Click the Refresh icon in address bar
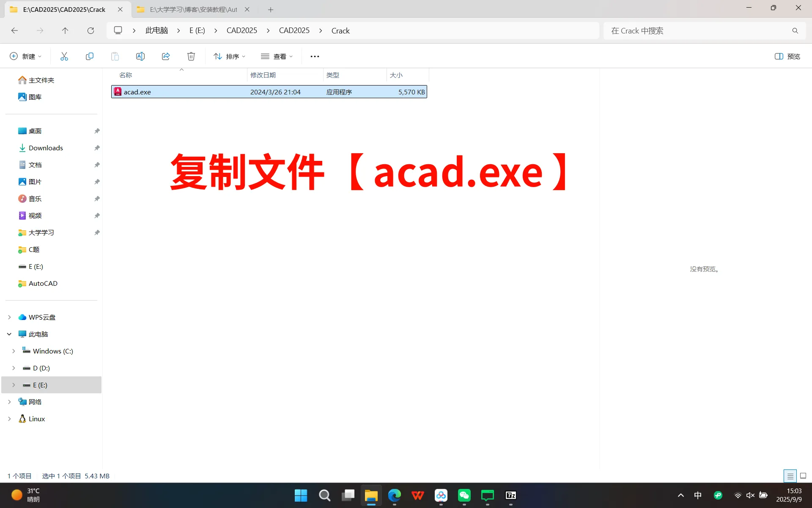 (x=91, y=30)
